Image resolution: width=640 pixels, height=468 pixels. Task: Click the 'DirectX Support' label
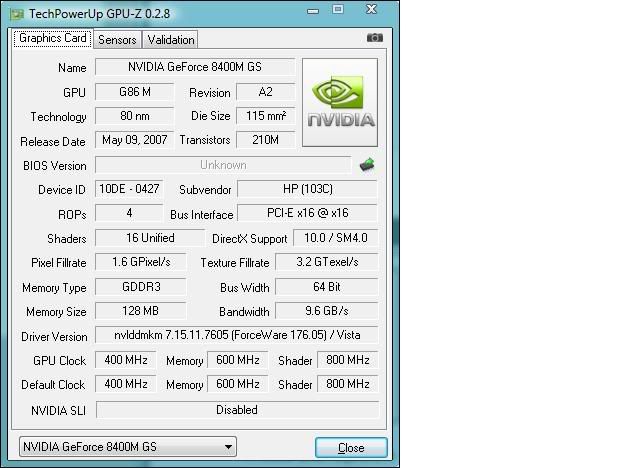(249, 239)
